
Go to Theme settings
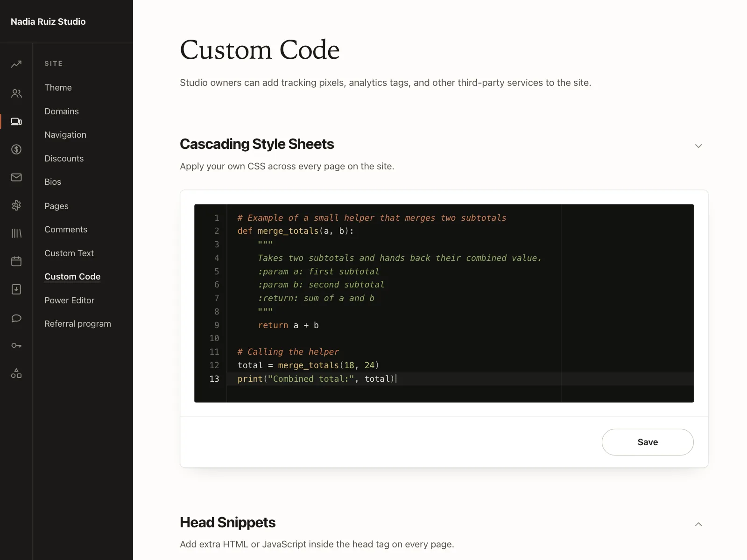point(58,88)
